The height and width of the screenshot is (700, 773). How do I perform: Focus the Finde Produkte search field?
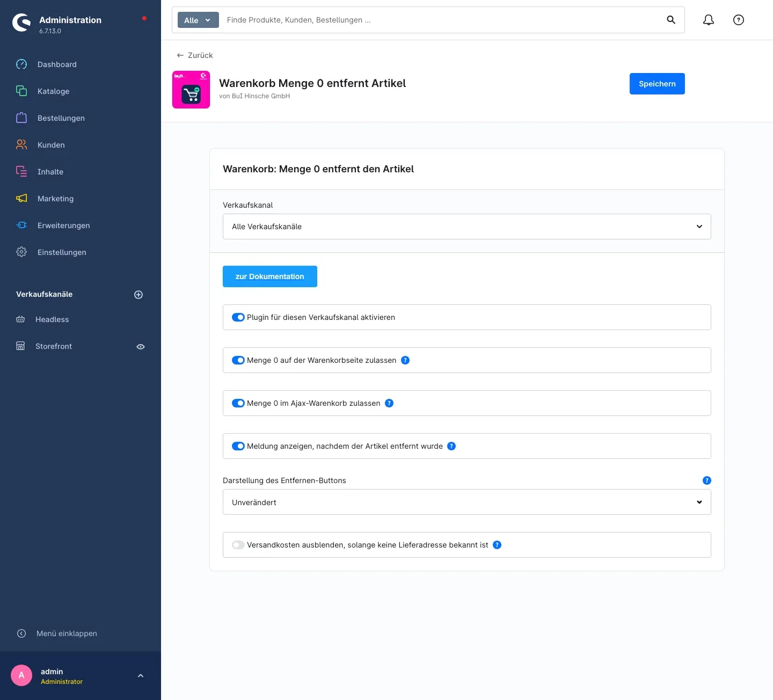coord(440,20)
